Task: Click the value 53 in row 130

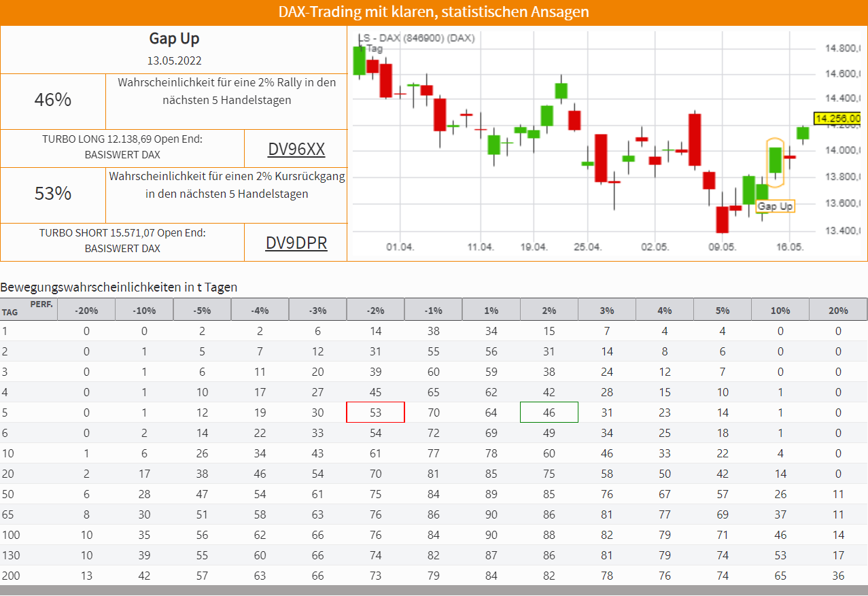Action: (x=780, y=555)
